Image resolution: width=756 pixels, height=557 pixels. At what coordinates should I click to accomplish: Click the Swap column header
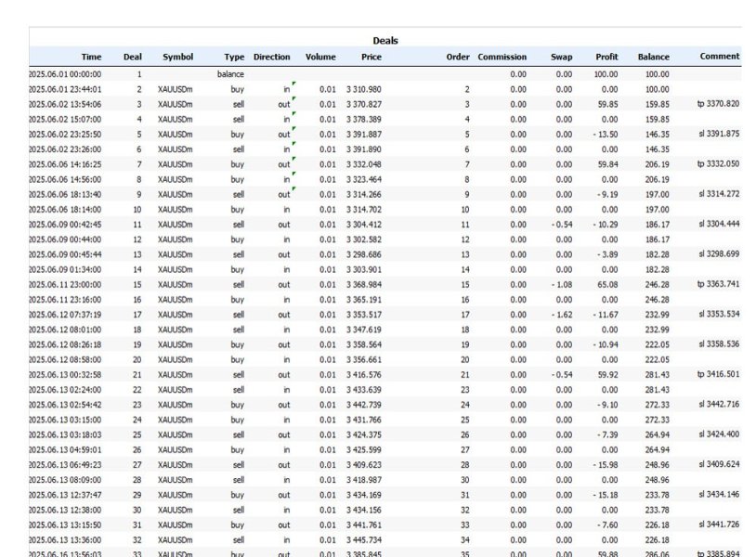[x=562, y=57]
